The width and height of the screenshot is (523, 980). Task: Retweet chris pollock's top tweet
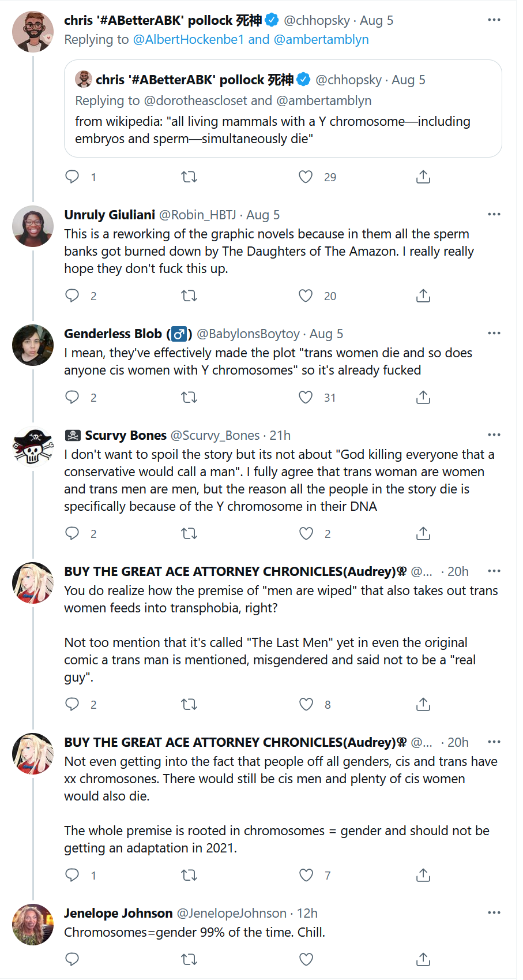pyautogui.click(x=189, y=177)
